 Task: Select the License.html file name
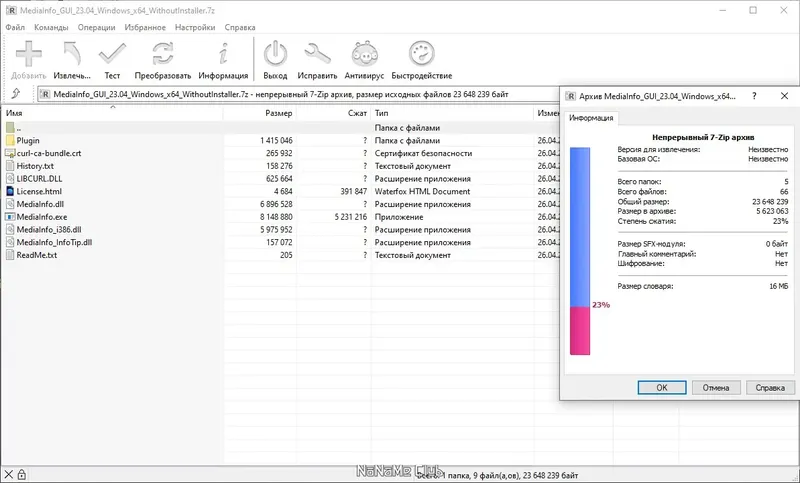(39, 191)
